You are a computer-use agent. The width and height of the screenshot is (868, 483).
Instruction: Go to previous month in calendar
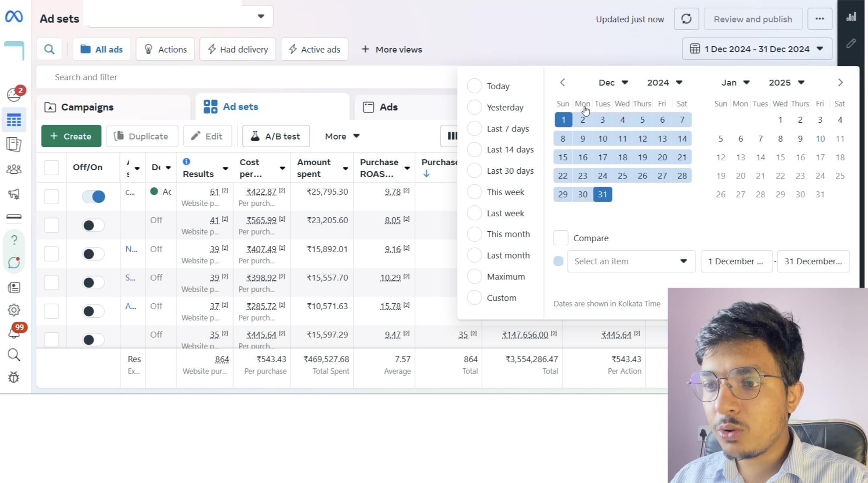pos(563,82)
